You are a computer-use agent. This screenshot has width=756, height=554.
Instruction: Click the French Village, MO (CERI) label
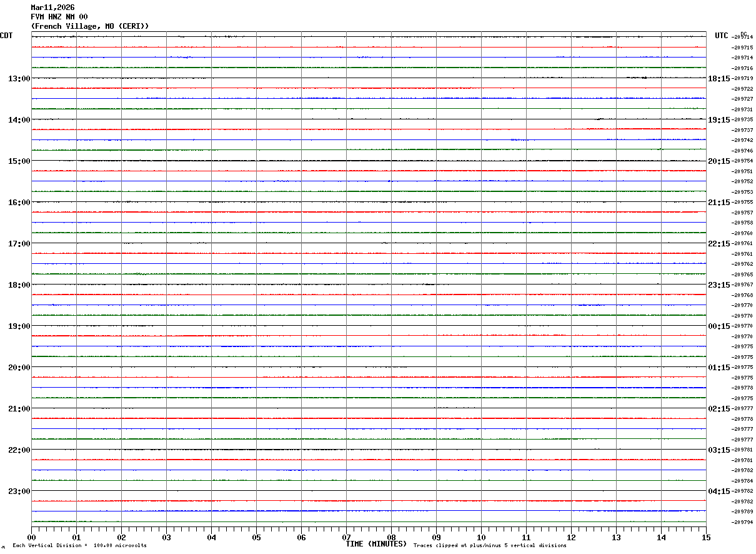tap(90, 26)
